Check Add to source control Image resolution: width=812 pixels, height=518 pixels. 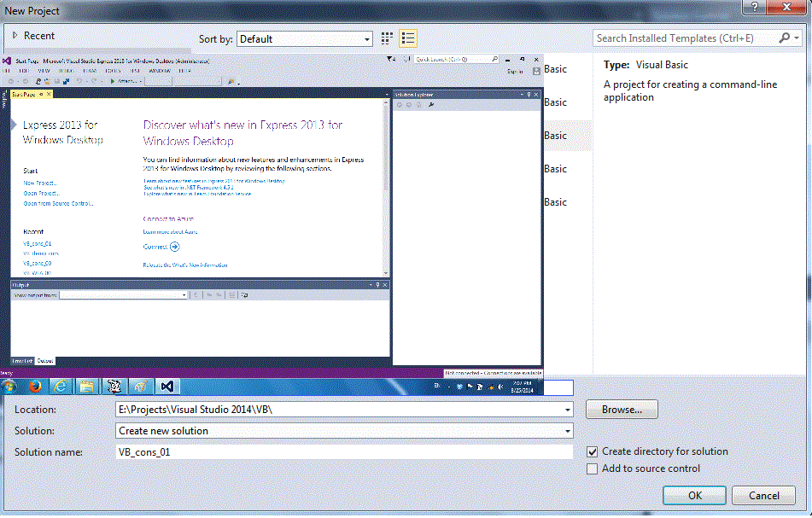coord(592,469)
